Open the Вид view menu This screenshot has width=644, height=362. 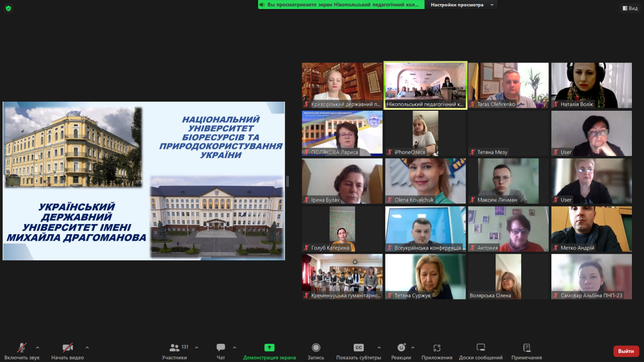click(629, 8)
